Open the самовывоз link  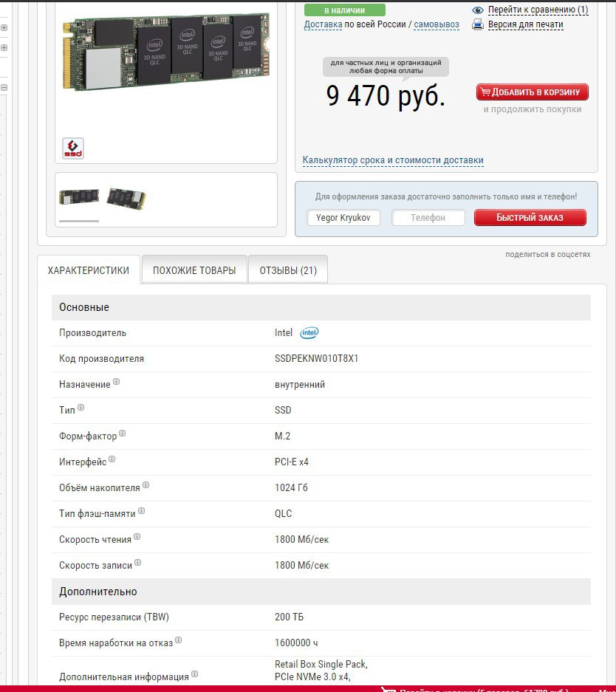point(437,24)
